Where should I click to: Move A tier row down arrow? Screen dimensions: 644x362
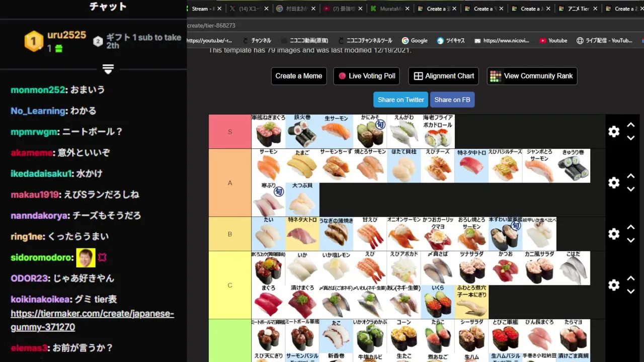coord(631,190)
